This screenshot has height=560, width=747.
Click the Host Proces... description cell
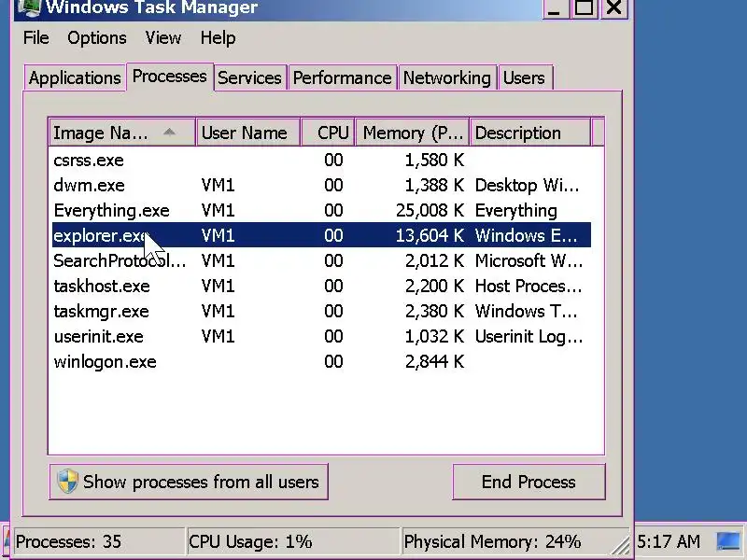point(529,286)
